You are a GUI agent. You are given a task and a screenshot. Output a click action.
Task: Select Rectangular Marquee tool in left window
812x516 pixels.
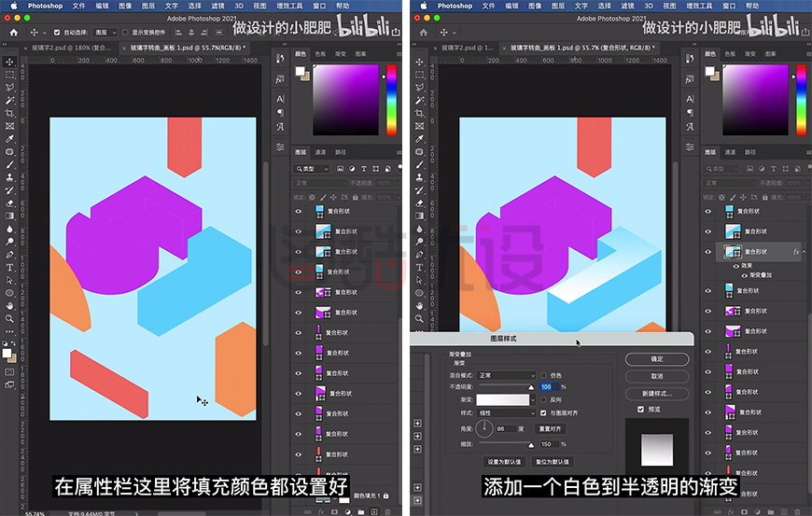coord(9,75)
